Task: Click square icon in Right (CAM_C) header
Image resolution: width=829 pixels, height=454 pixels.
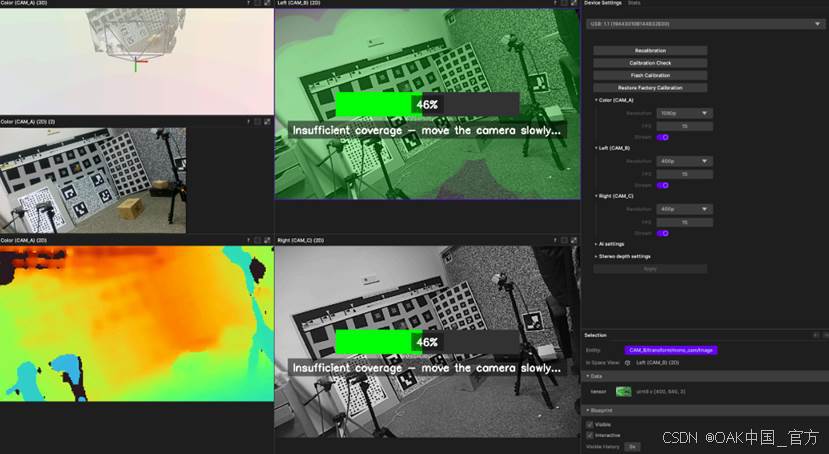Action: point(565,240)
